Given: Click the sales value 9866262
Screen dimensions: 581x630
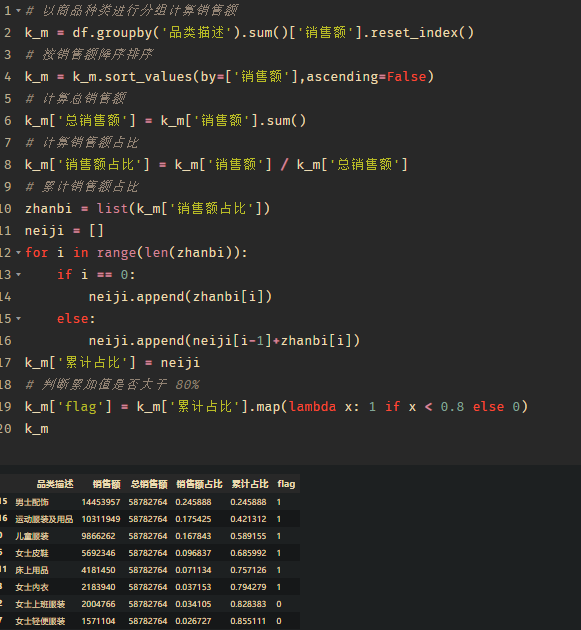Looking at the screenshot, I should (98, 536).
